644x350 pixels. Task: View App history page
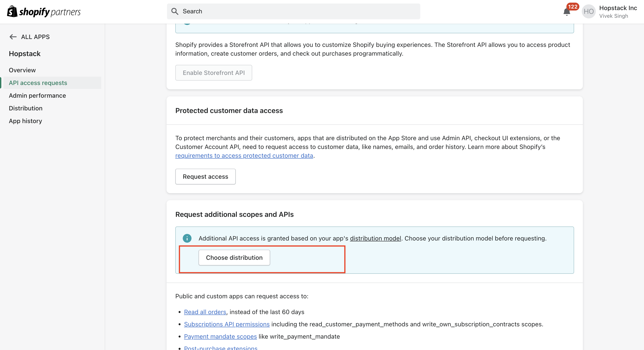(25, 121)
